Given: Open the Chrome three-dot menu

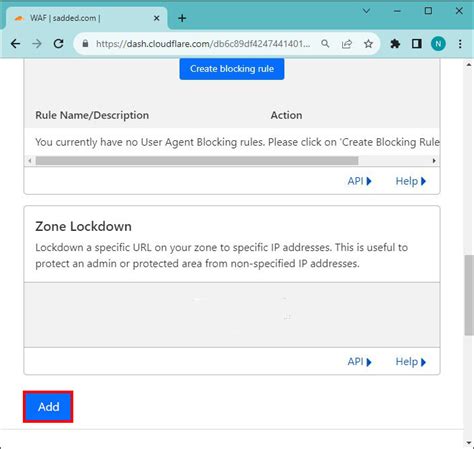Looking at the screenshot, I should coord(460,44).
